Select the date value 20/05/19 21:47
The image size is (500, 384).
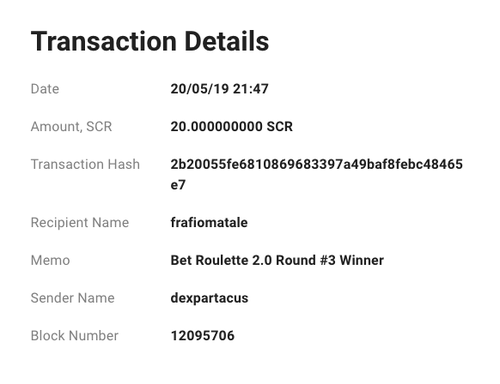pyautogui.click(x=219, y=89)
